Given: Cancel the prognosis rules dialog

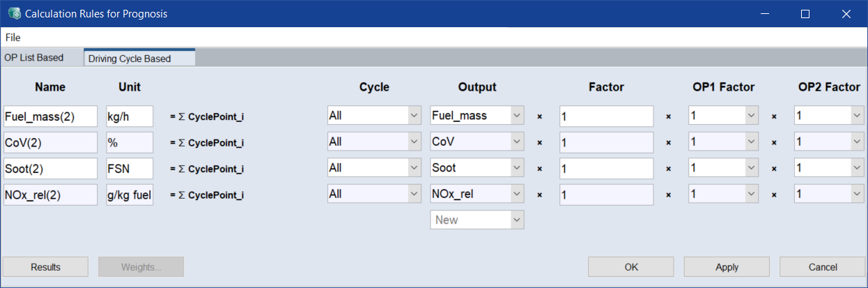Looking at the screenshot, I should click(822, 267).
